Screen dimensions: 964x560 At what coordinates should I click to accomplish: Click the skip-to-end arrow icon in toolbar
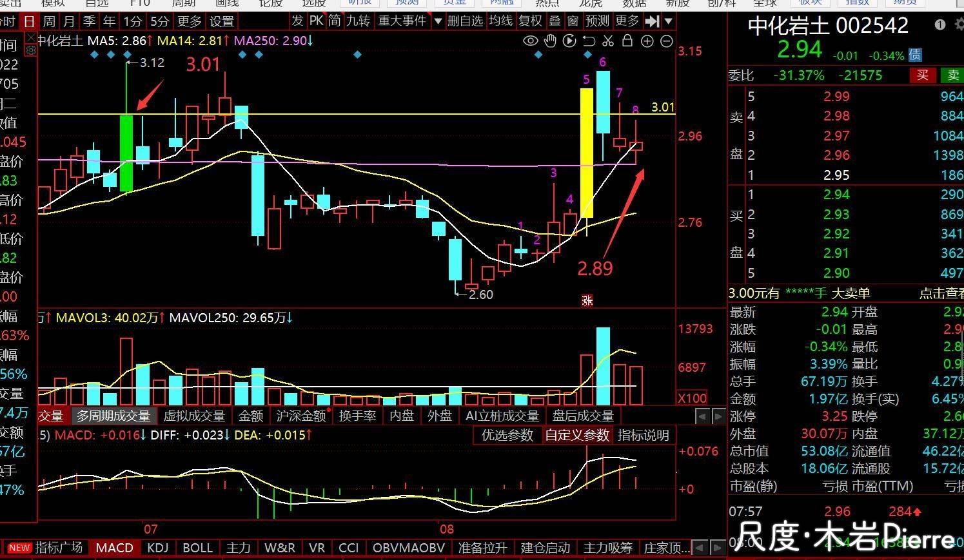[x=653, y=21]
